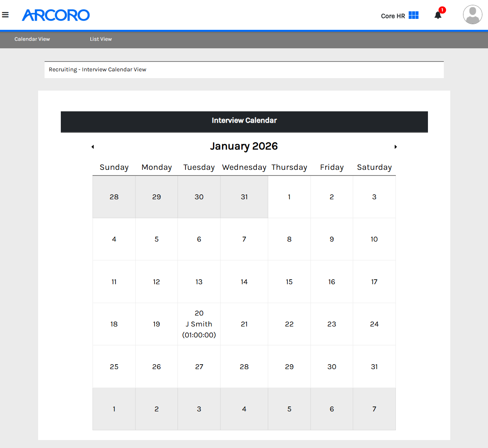
Task: Click the Wednesday column header
Action: coord(244,167)
